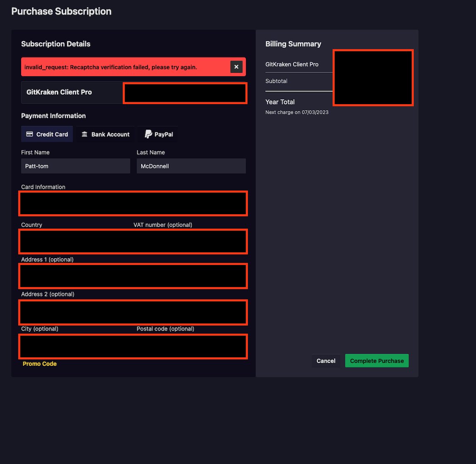Image resolution: width=476 pixels, height=464 pixels.
Task: Click the Postal code (optional) label
Action: 165,329
